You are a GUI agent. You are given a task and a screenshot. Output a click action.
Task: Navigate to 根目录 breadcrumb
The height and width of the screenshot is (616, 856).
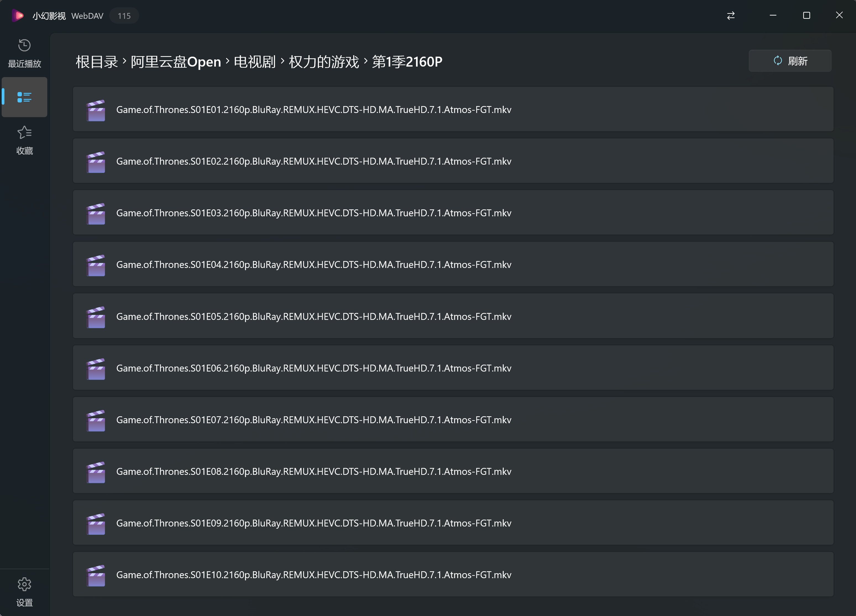(97, 62)
